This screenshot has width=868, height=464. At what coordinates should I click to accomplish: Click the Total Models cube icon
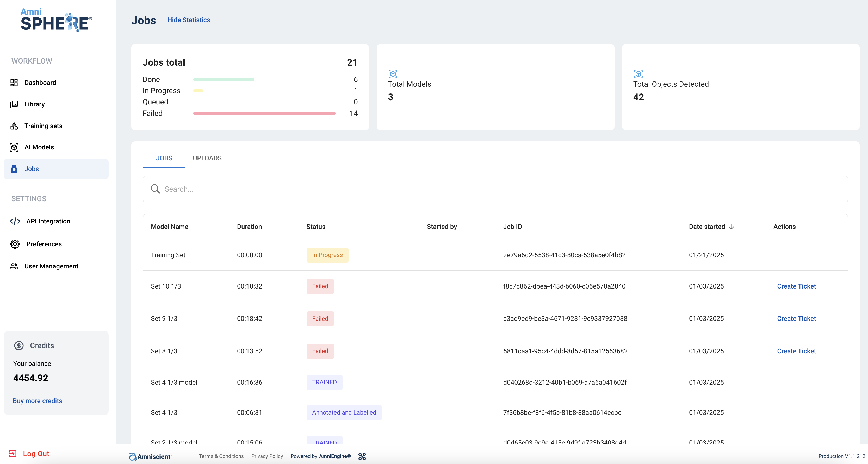393,74
